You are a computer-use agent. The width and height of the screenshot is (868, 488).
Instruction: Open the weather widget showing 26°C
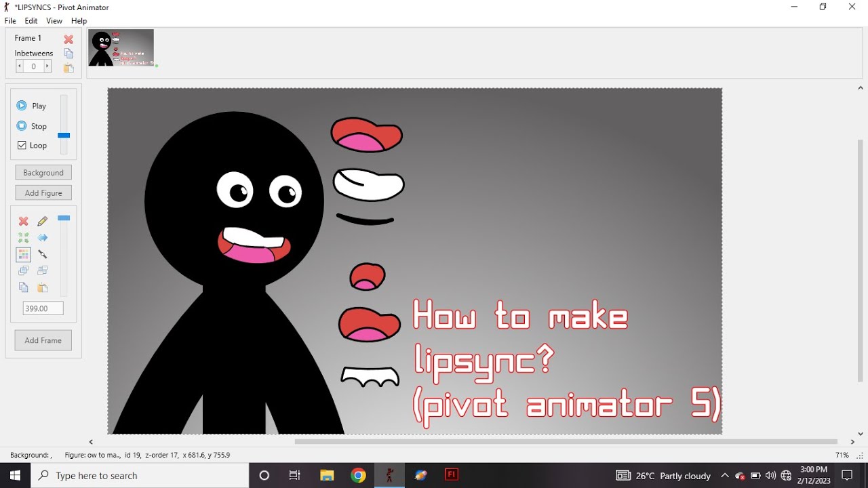[663, 476]
